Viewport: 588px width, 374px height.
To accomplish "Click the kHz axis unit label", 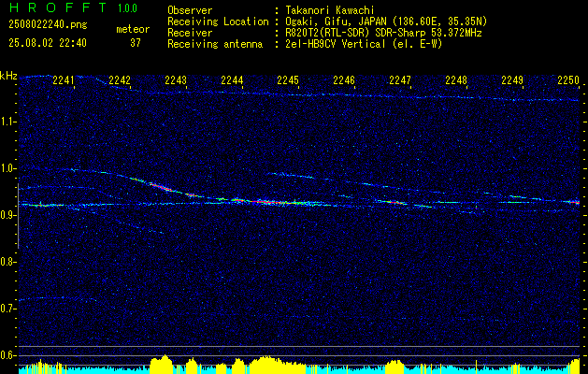I will tap(8, 76).
